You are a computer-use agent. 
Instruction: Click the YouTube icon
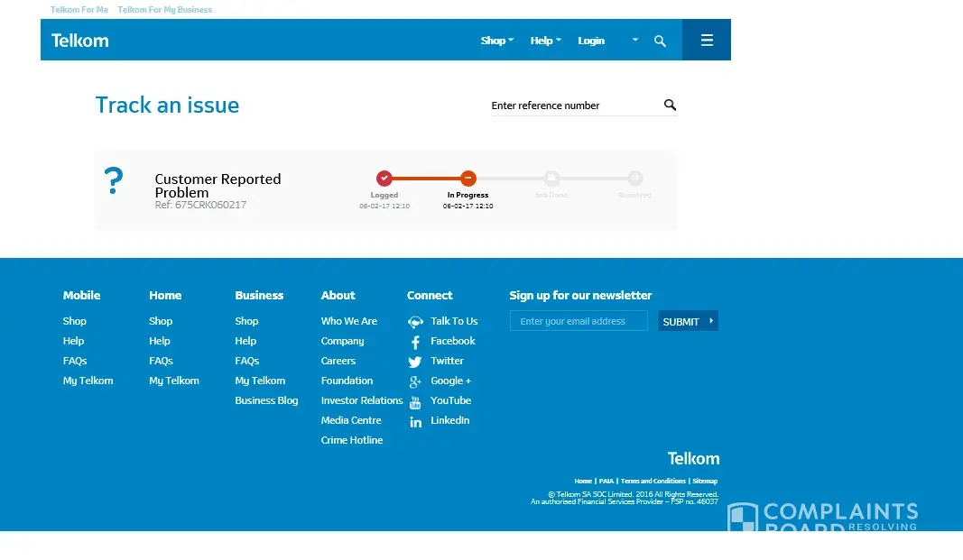tap(415, 402)
